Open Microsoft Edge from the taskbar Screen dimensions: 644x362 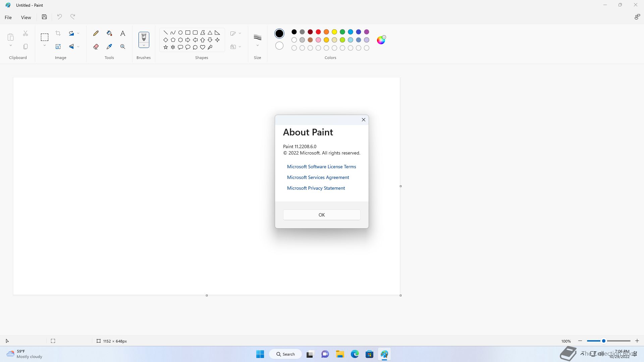[355, 354]
